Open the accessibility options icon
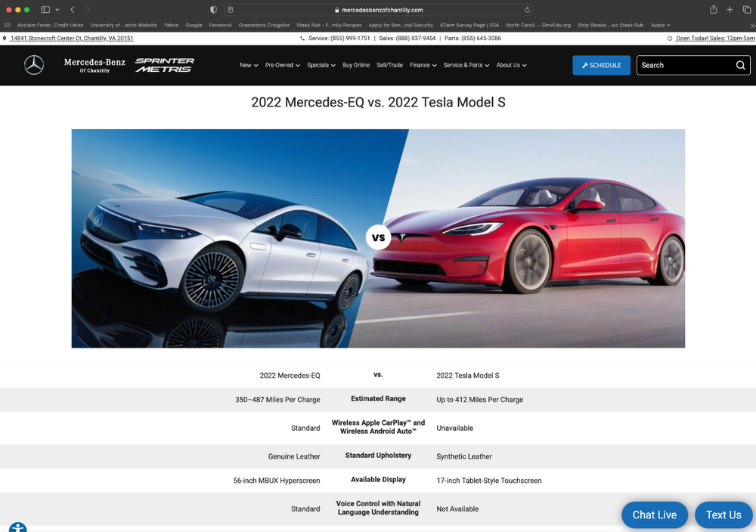Image resolution: width=756 pixels, height=532 pixels. (17, 527)
